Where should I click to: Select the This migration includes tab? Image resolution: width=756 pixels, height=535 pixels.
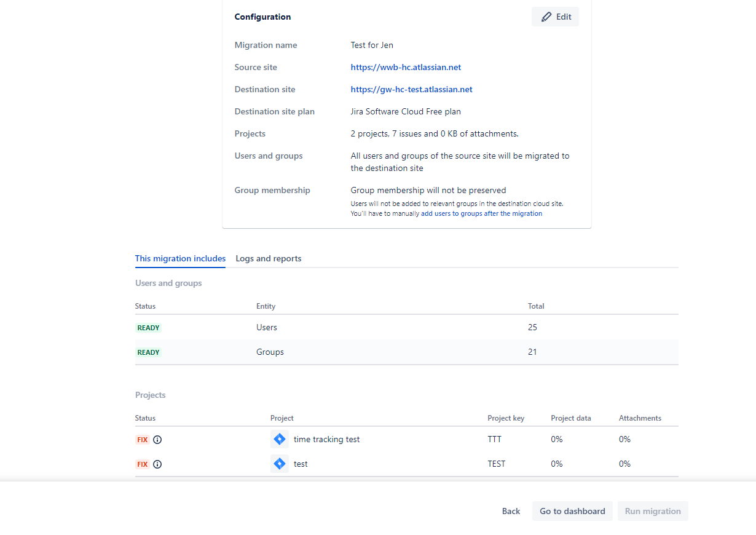click(x=180, y=259)
